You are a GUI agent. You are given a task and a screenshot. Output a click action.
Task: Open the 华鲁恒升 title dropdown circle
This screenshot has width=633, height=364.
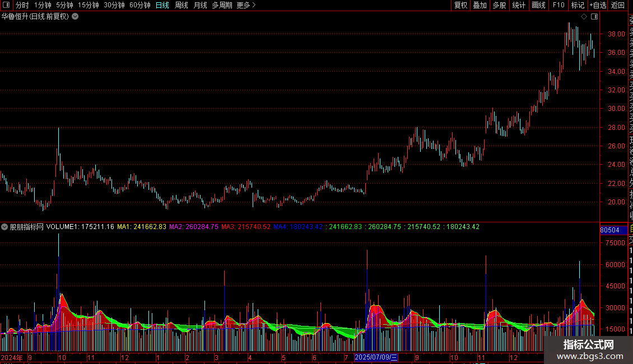75,17
